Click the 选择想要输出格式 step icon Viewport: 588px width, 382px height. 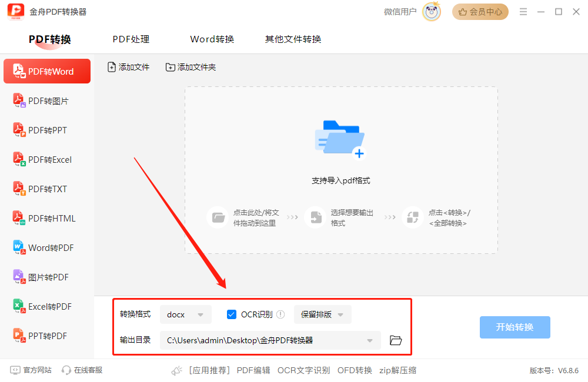click(x=316, y=217)
